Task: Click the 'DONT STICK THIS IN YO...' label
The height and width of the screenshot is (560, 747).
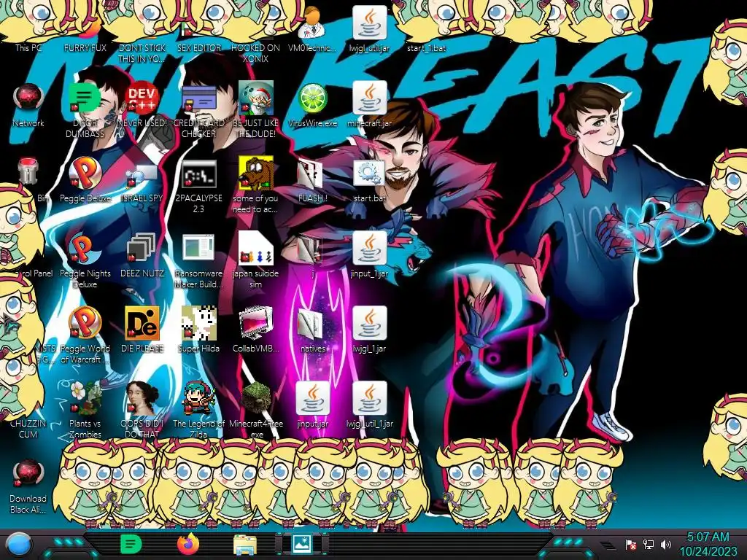Action: click(142, 52)
